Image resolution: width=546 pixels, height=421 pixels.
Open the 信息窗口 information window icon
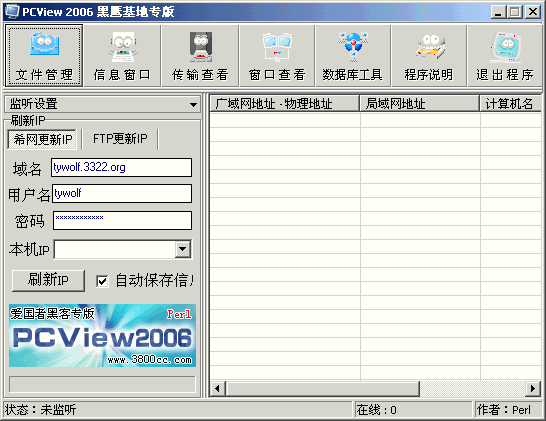tap(122, 55)
